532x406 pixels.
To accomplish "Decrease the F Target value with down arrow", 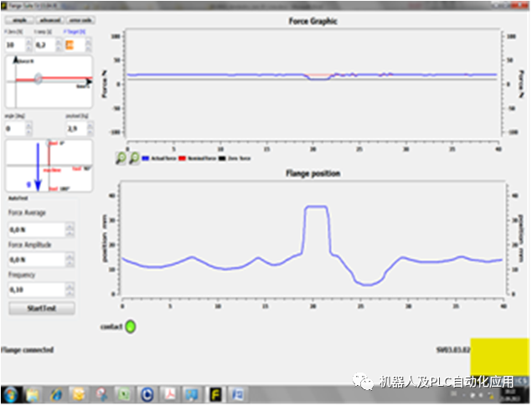I will point(89,48).
